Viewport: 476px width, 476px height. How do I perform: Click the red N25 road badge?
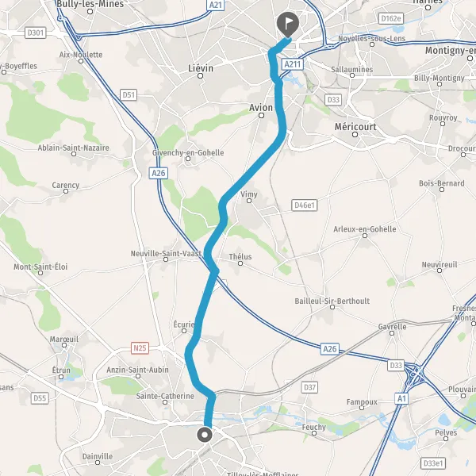(140, 348)
